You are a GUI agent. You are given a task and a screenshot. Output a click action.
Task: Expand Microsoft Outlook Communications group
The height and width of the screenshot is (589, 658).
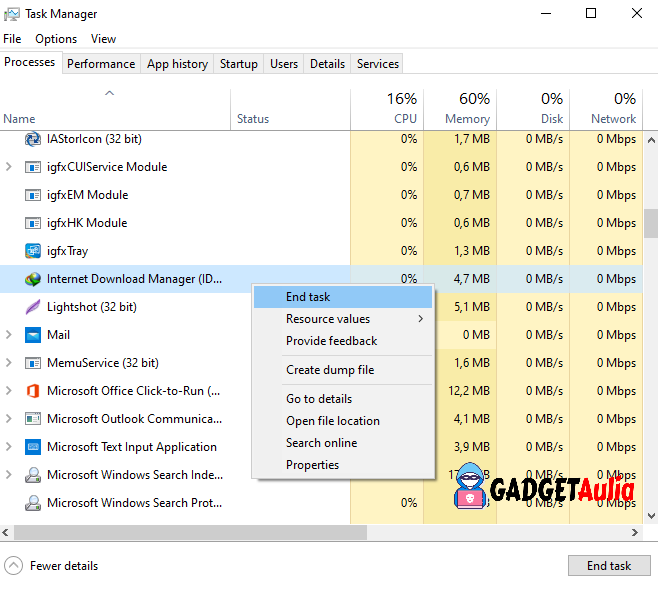(8, 419)
